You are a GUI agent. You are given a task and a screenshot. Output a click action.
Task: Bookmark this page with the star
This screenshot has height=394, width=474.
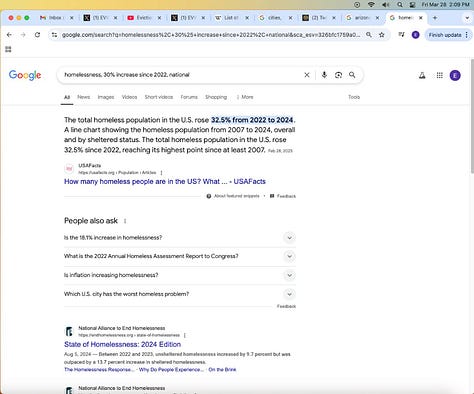[382, 35]
